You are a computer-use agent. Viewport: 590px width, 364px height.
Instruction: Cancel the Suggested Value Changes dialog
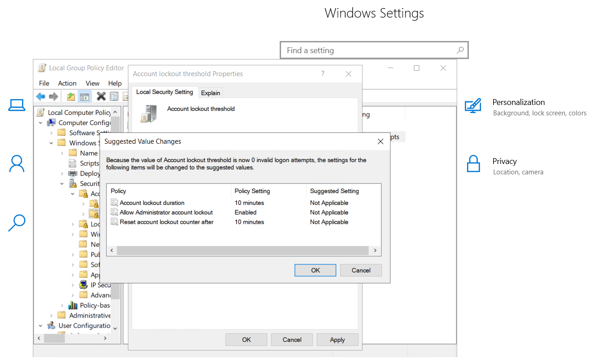tap(361, 270)
